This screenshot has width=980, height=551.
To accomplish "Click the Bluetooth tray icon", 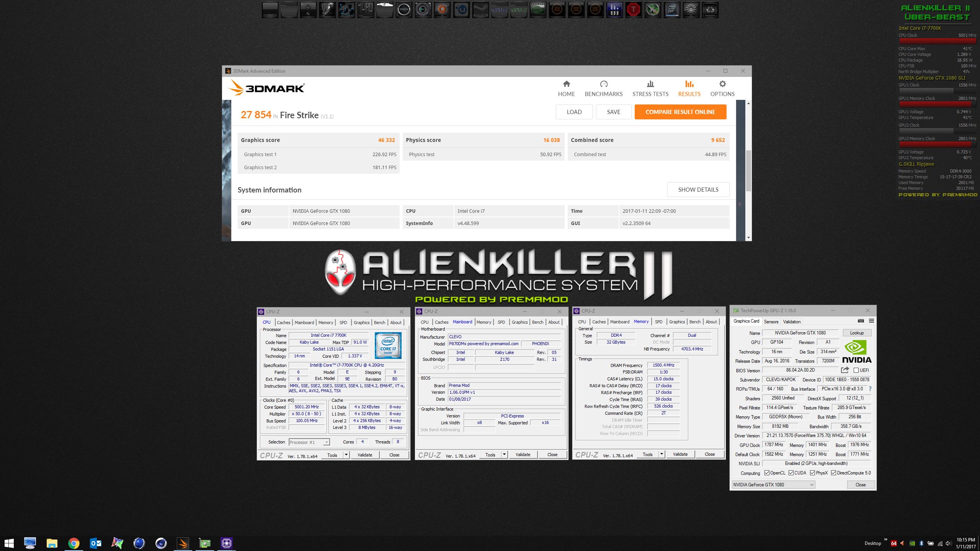I will coord(921,543).
